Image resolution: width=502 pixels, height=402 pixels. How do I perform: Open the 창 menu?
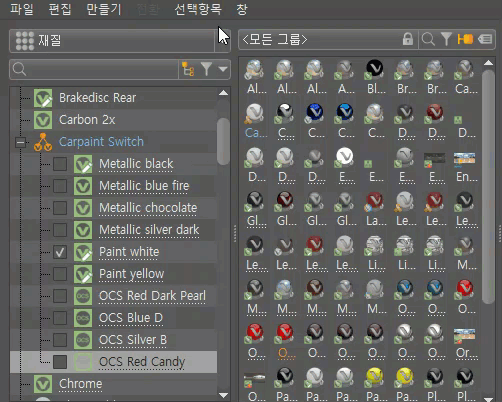242,9
